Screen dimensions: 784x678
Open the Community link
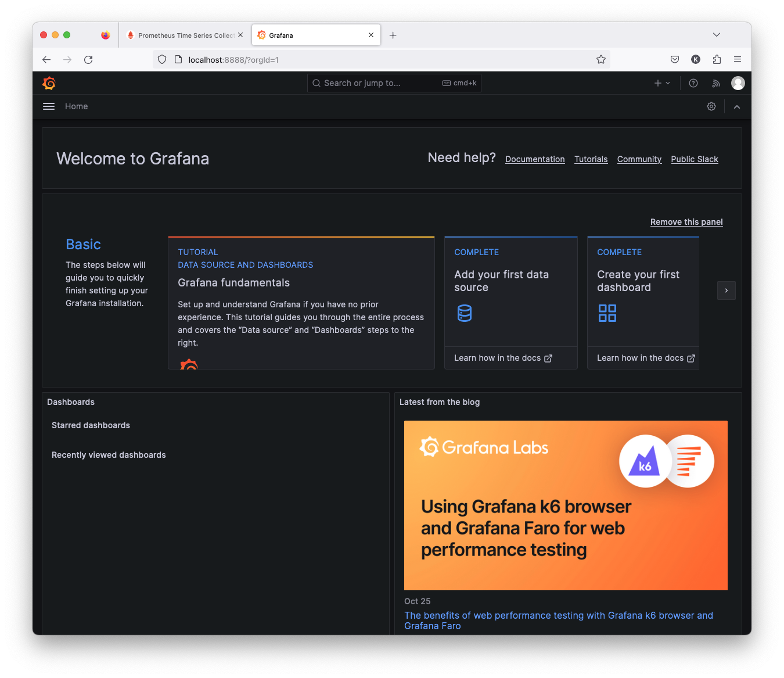(639, 159)
